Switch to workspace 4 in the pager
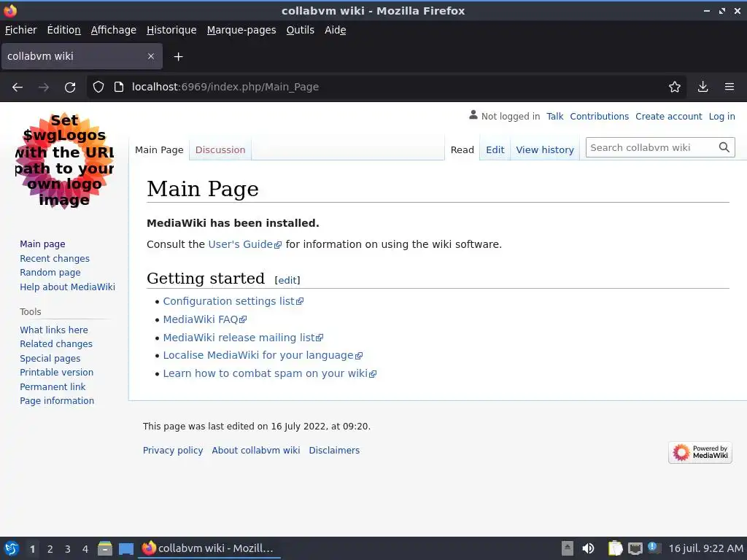 85,549
